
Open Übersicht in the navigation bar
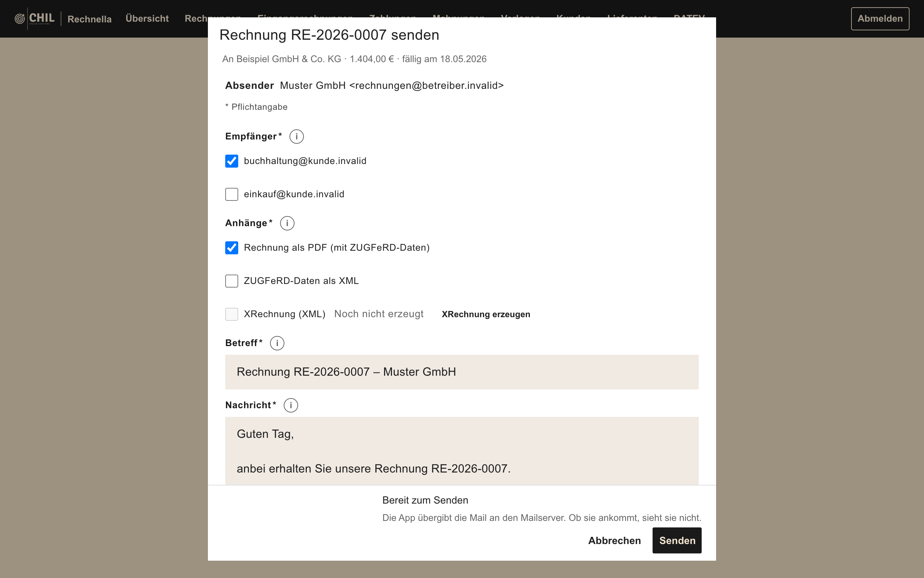pyautogui.click(x=147, y=18)
